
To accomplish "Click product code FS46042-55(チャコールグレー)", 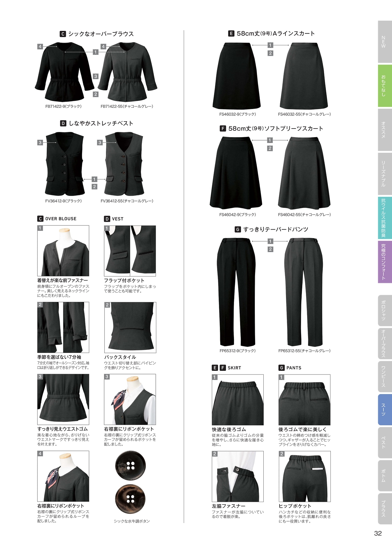I will (304, 215).
